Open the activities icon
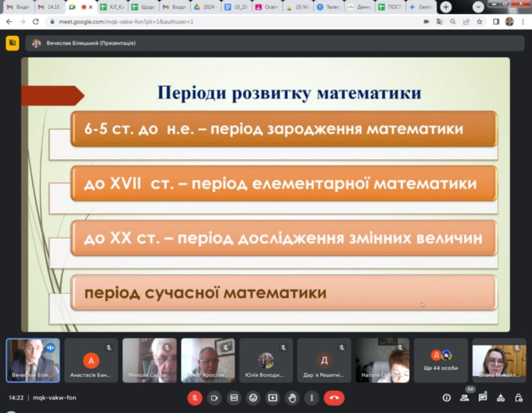Image resolution: width=532 pixels, height=413 pixels. coord(500,398)
